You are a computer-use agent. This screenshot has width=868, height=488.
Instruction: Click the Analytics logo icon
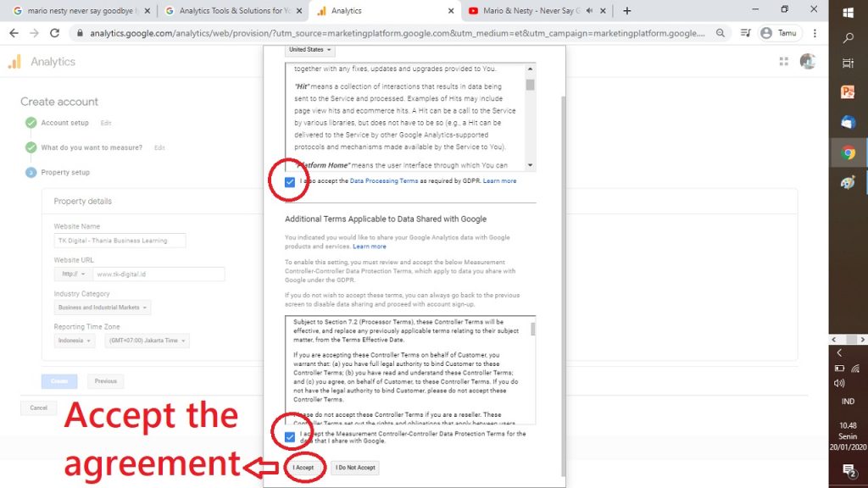point(14,62)
